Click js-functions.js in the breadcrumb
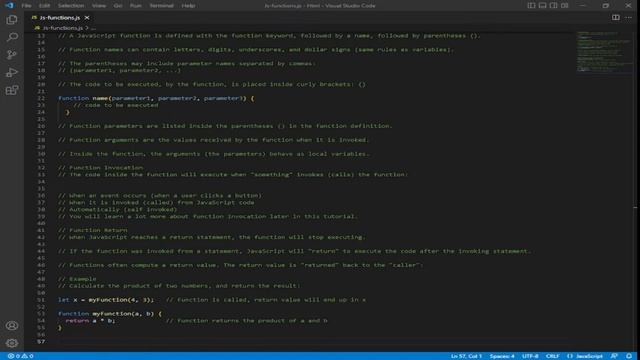 (x=63, y=28)
